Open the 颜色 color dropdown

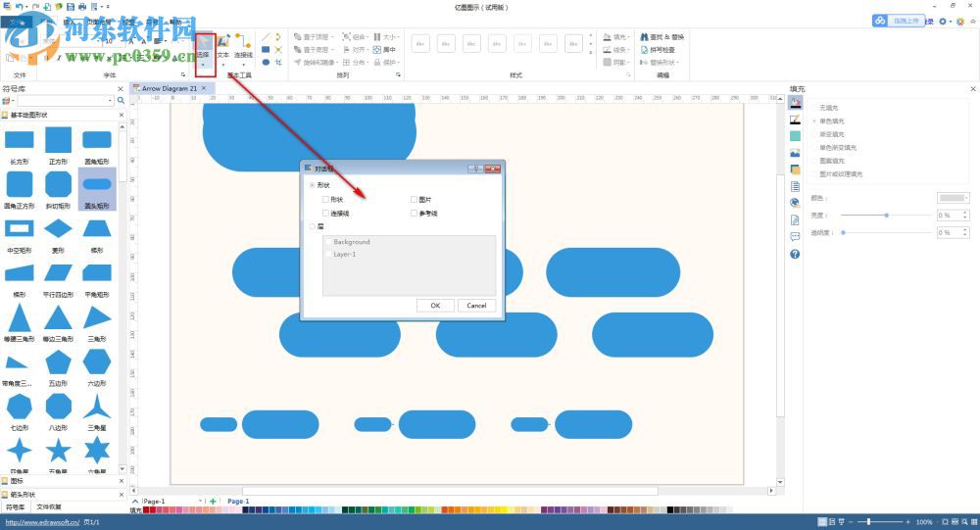click(953, 198)
